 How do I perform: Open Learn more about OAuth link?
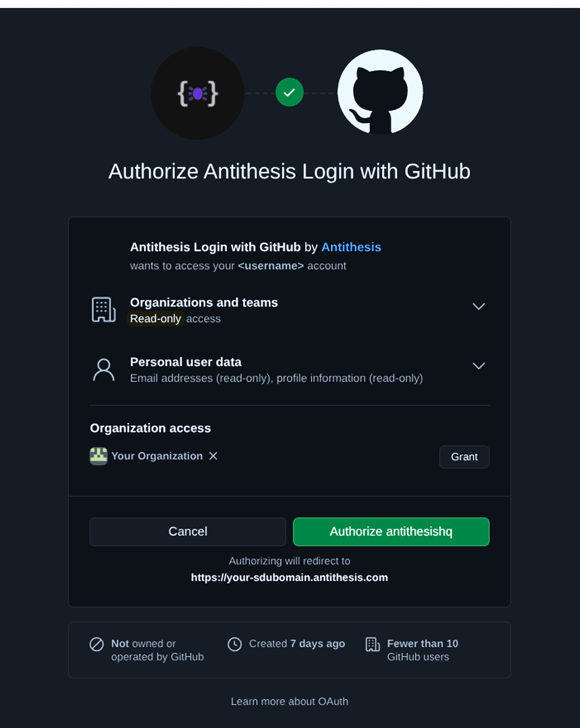click(x=290, y=701)
